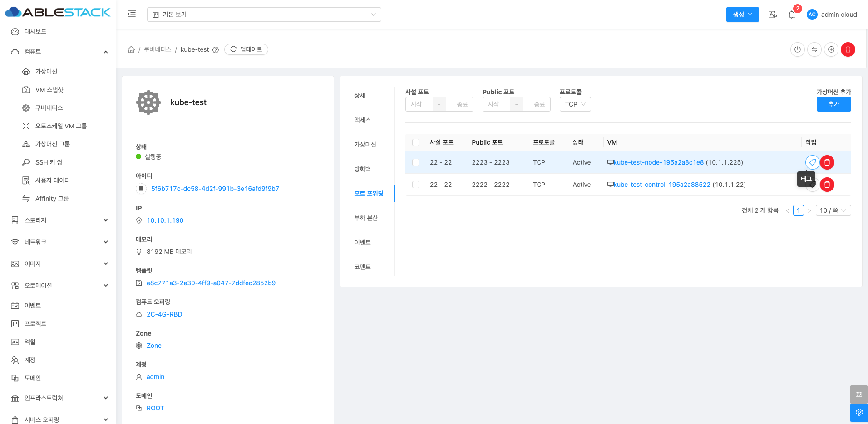
Task: Open the kube-test-node-195a2a8c1e8 VM link
Action: (x=658, y=162)
